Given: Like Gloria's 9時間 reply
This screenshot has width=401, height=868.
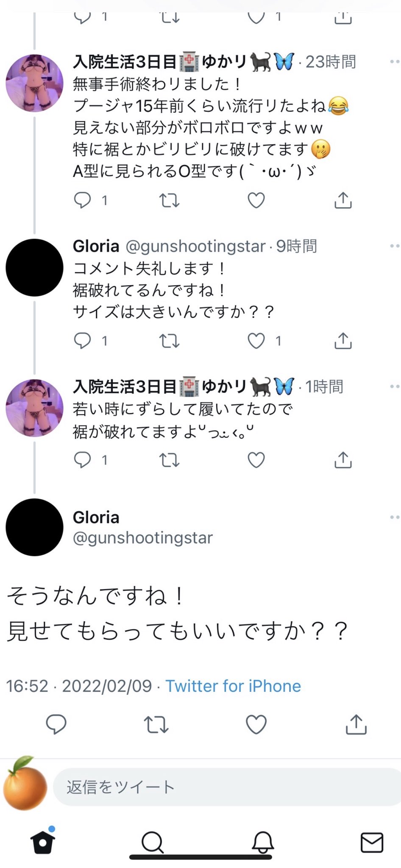Looking at the screenshot, I should click(x=256, y=341).
